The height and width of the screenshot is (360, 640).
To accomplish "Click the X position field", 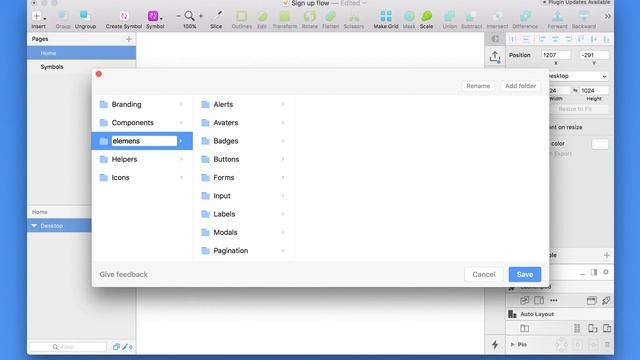I will tap(556, 55).
